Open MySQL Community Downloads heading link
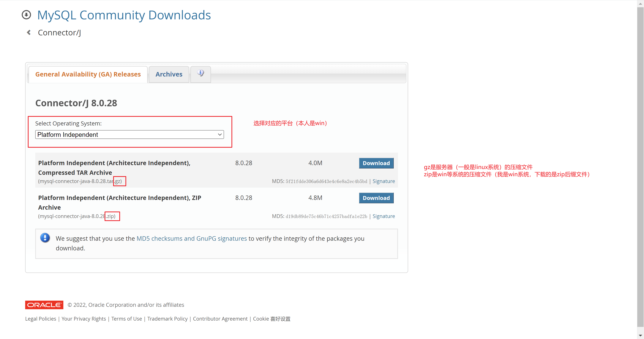Image resolution: width=644 pixels, height=339 pixels. point(124,15)
